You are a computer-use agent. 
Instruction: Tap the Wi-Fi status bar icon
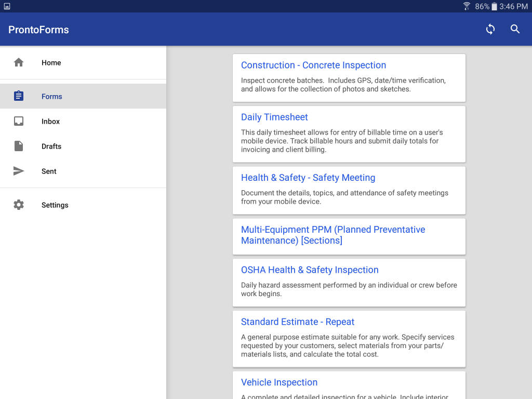[467, 6]
